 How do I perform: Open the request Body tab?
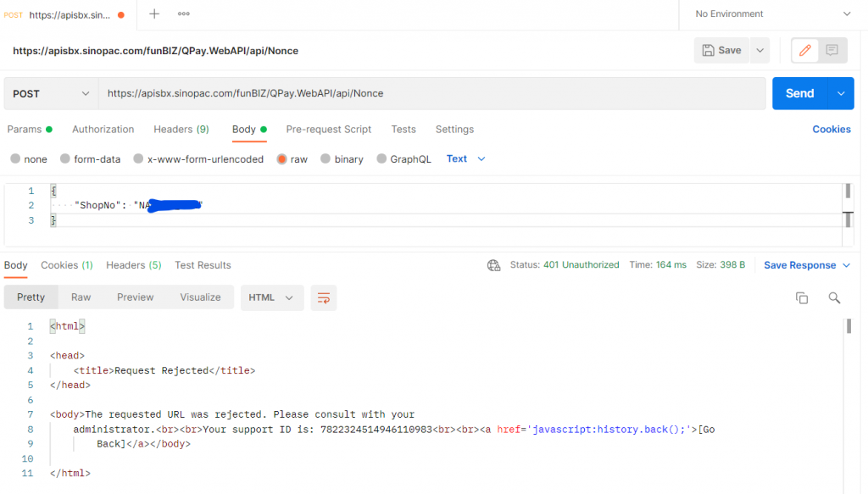click(249, 130)
